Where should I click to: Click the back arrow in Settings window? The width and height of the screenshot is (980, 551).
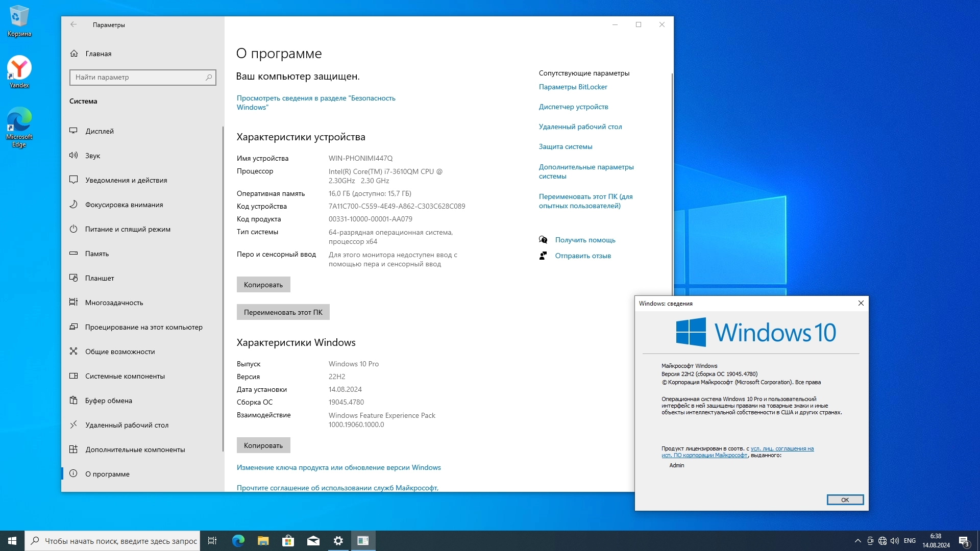(73, 24)
